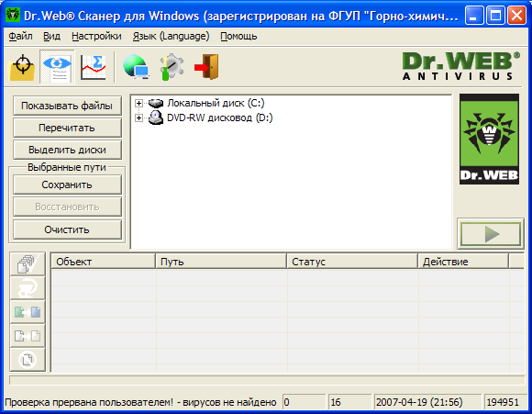The height and width of the screenshot is (414, 532).
Task: Click the Восстановить button
Action: (67, 207)
